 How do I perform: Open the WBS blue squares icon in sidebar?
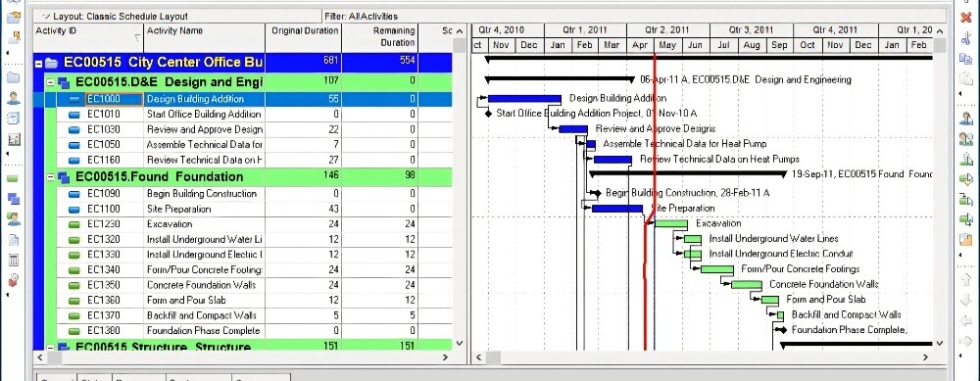[13, 199]
